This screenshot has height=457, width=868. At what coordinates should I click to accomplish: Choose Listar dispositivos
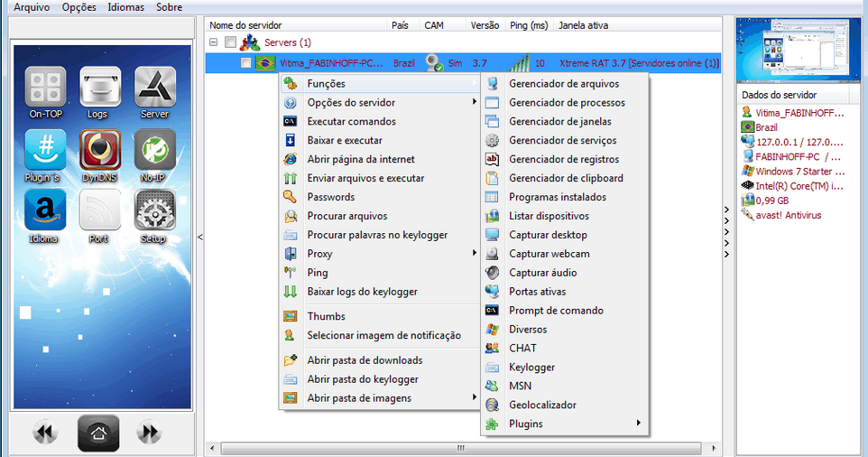(564, 216)
